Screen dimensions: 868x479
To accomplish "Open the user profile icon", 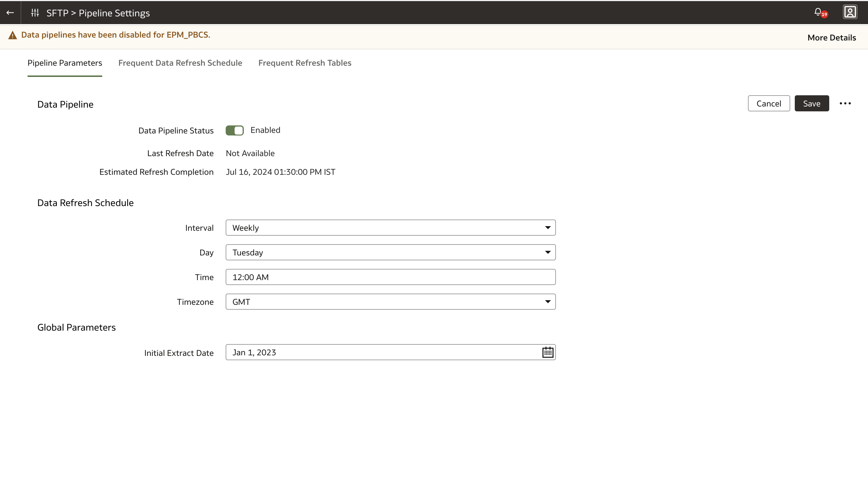I will (850, 12).
